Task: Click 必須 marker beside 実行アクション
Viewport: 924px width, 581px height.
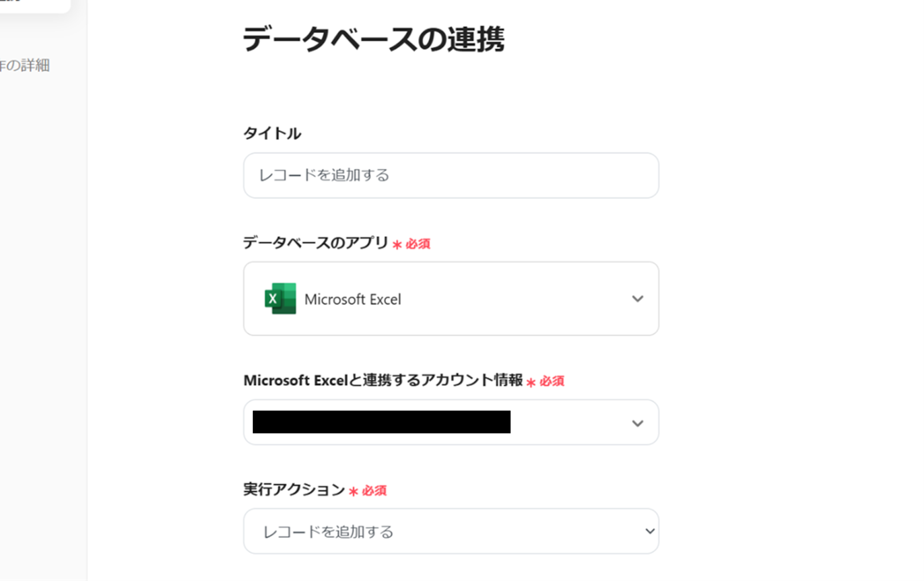Action: click(374, 491)
